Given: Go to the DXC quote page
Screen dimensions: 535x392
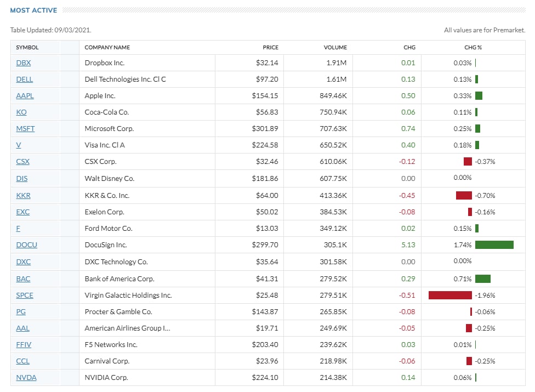Looking at the screenshot, I should [x=23, y=262].
